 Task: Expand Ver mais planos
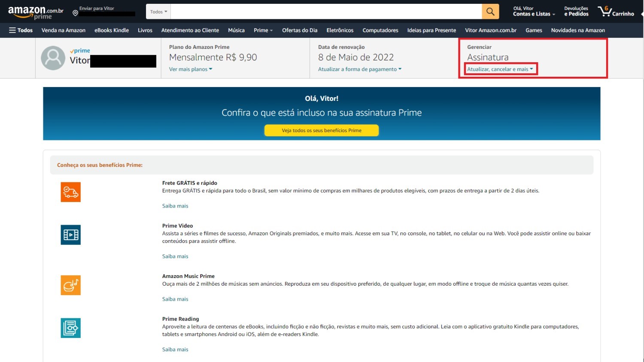pyautogui.click(x=191, y=69)
